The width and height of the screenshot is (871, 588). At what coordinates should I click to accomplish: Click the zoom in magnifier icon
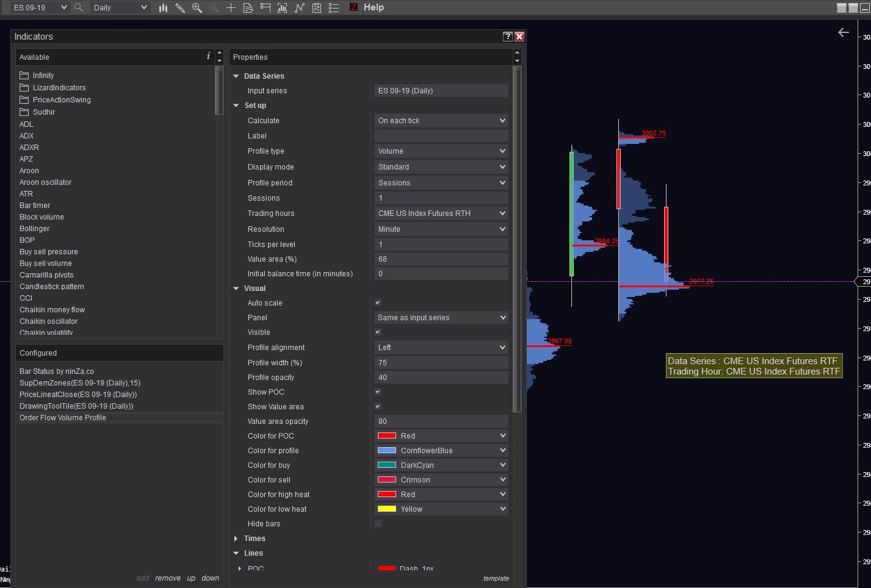point(197,8)
